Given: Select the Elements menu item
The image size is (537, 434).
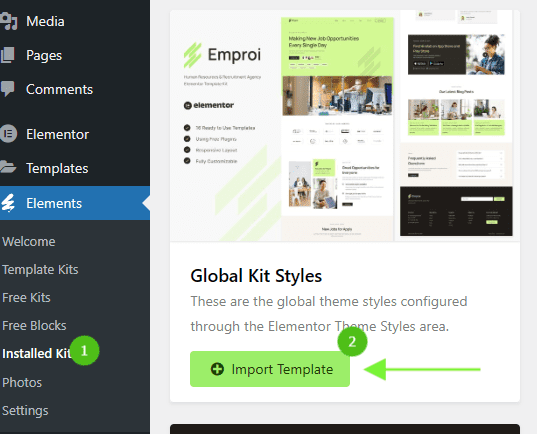Looking at the screenshot, I should click(x=75, y=203).
